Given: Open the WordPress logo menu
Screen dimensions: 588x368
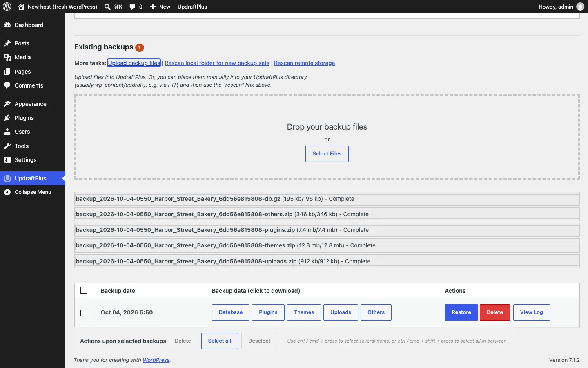Looking at the screenshot, I should coord(7,7).
